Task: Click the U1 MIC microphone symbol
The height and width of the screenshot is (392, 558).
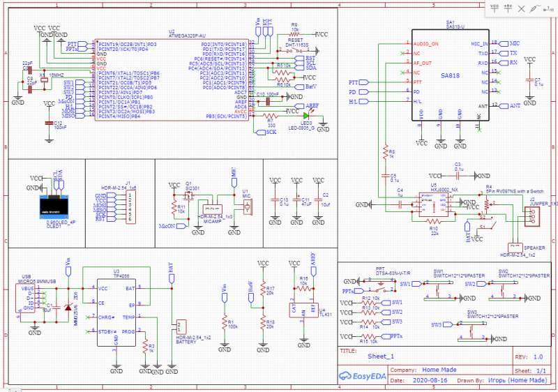Action: 247,206
